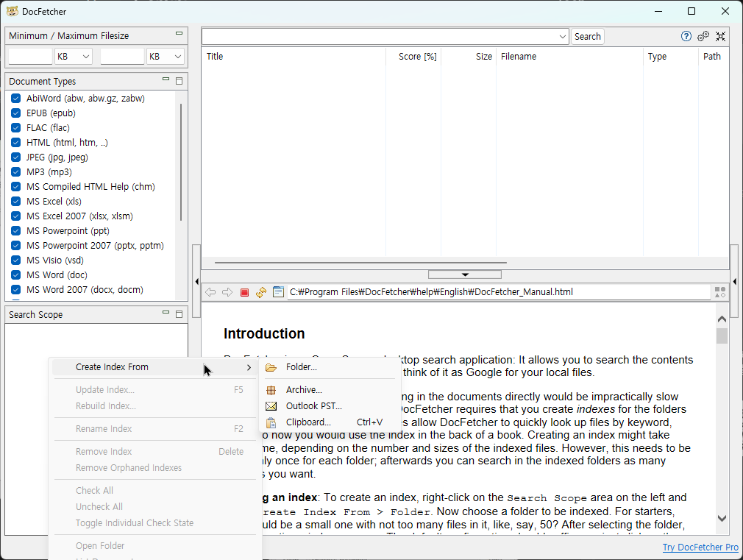Screen dimensions: 743x560
Task: Click the Archive icon in the submenu
Action: (271, 390)
